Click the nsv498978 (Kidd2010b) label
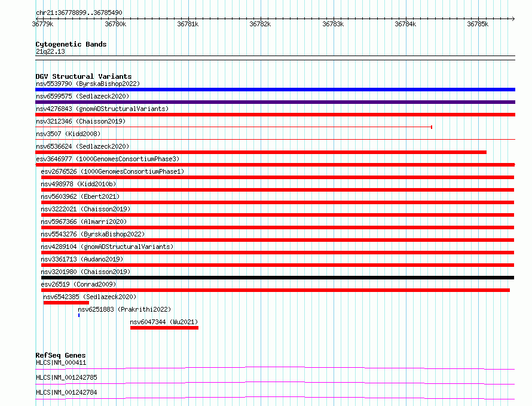 pos(78,184)
